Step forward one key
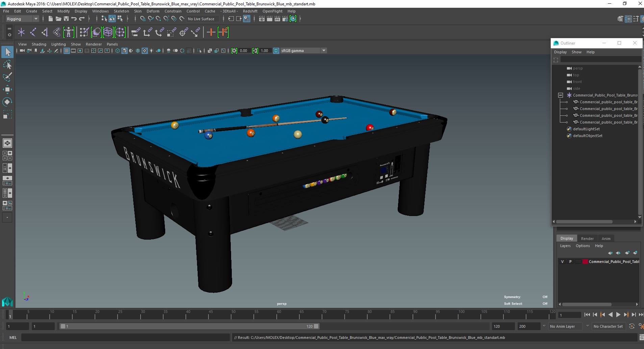644x349 pixels. point(626,315)
